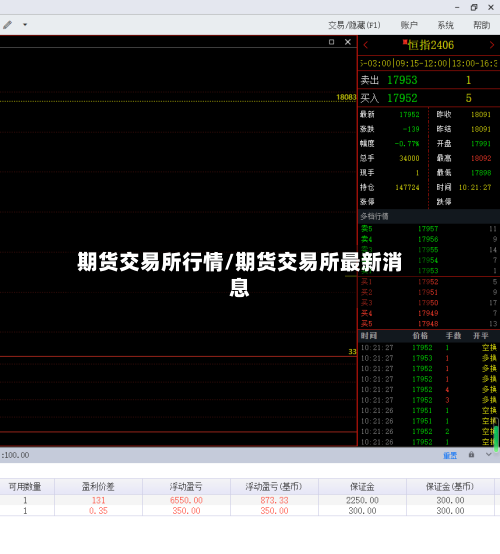Screen dimensions: 500x554
Task: Click the 卖出 price 17953
Action: click(x=402, y=80)
